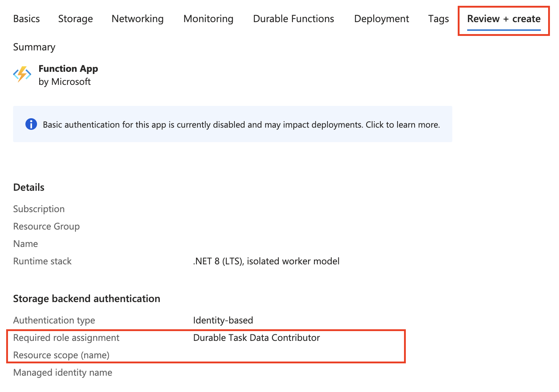Click the basic authentication notification banner
Image resolution: width=559 pixels, height=392 pixels.
[232, 124]
